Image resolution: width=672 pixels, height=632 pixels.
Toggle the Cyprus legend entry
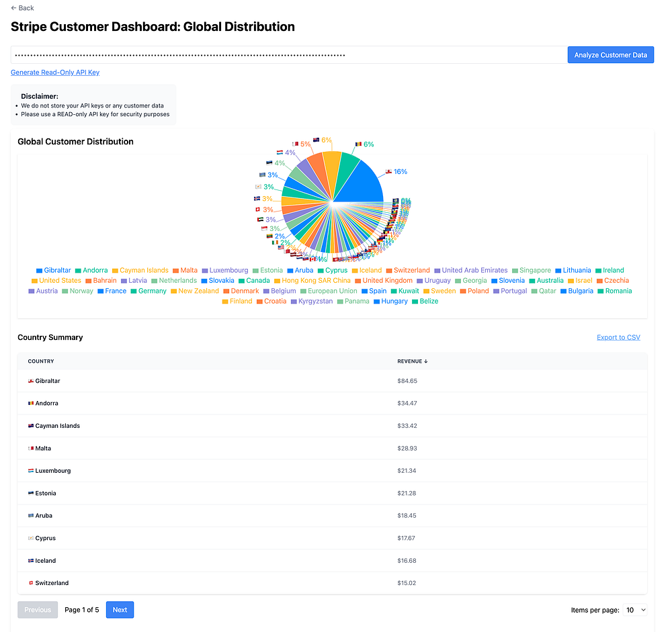pos(333,271)
